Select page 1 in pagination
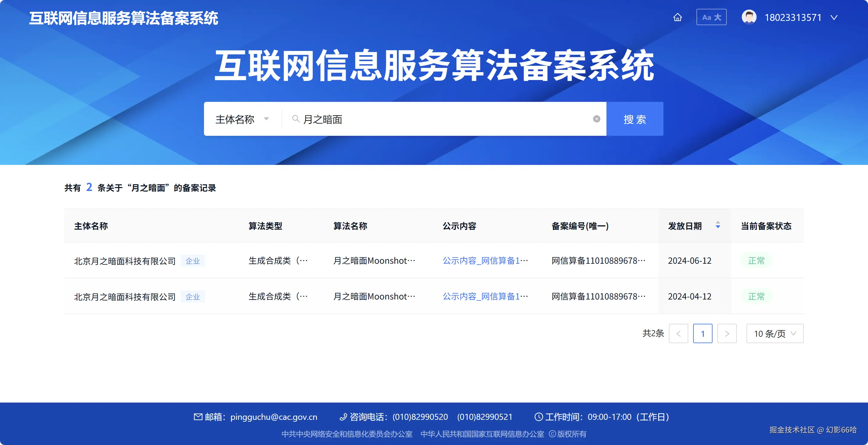868x445 pixels. pos(703,333)
